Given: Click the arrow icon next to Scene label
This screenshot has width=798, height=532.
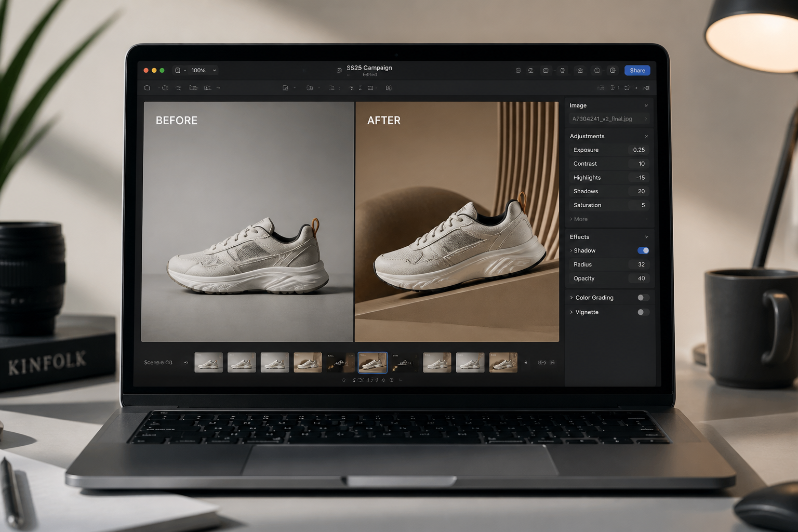Looking at the screenshot, I should click(x=185, y=363).
